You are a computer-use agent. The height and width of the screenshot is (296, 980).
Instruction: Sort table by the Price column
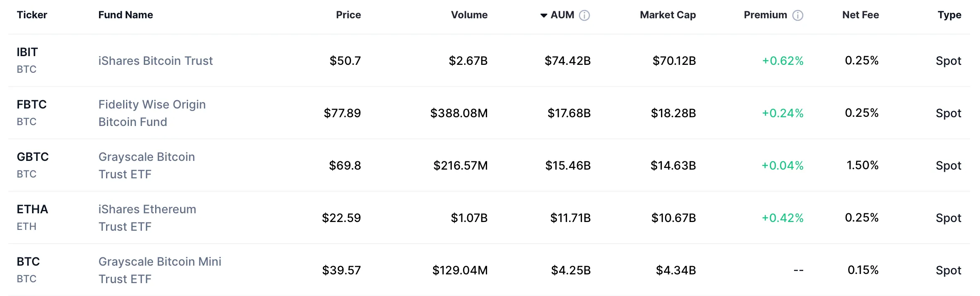pyautogui.click(x=349, y=15)
